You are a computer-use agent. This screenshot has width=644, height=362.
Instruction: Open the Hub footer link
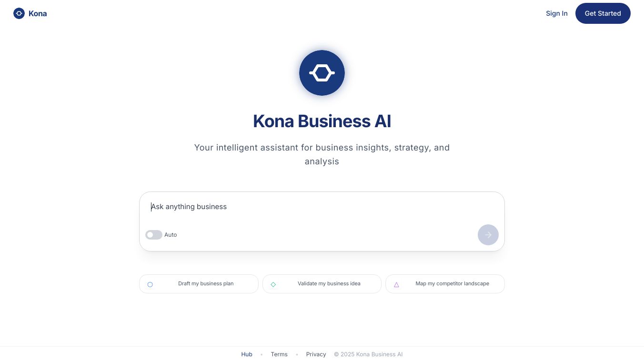(x=247, y=354)
